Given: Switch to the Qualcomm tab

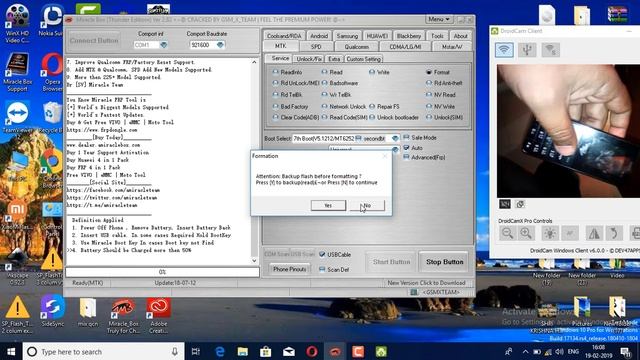Looking at the screenshot, I should coord(357,47).
